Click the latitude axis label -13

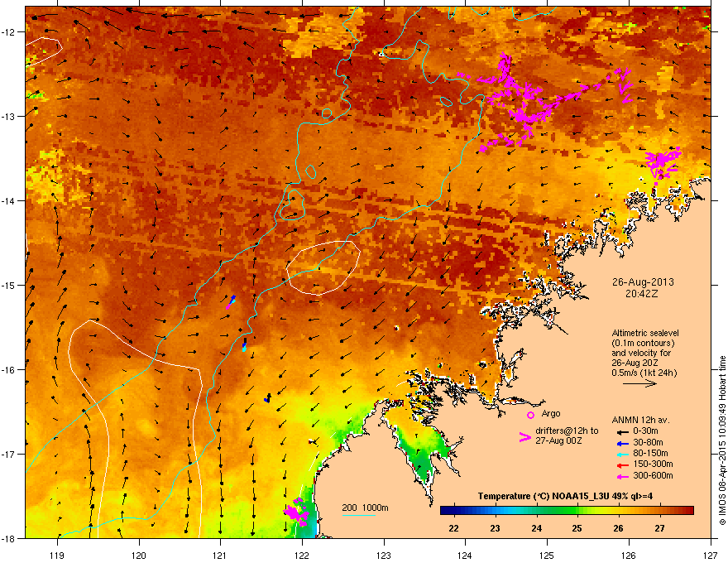[8, 117]
